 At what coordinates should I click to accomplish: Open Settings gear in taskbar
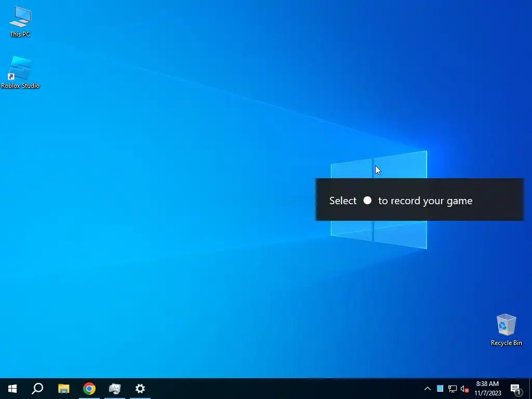click(x=140, y=389)
